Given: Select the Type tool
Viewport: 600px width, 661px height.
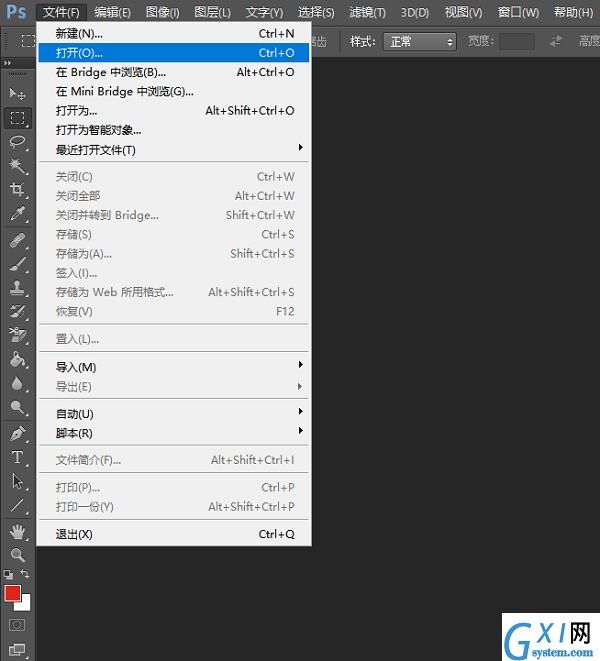Looking at the screenshot, I should (x=17, y=457).
